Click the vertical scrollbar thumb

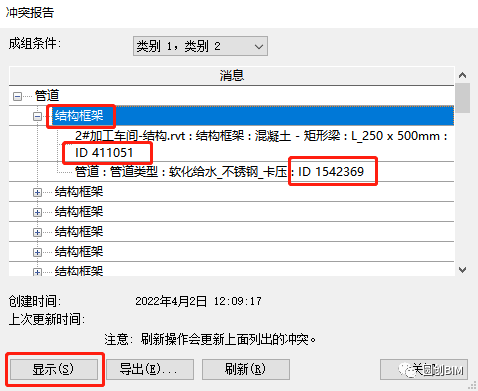point(462,98)
